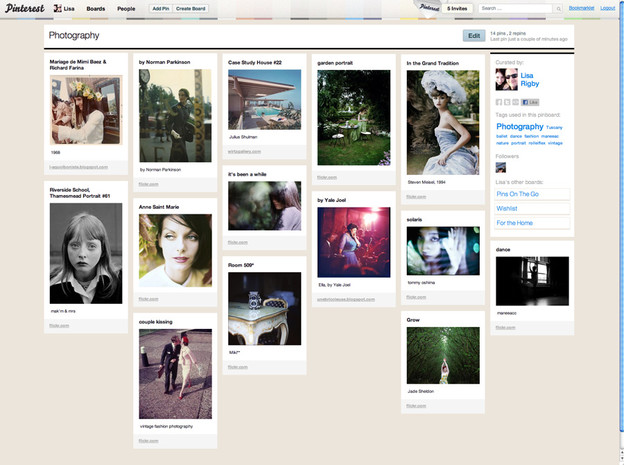
Task: Open the Boards menu
Action: tap(95, 8)
